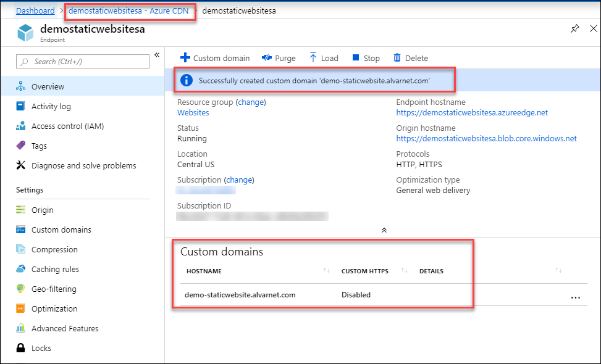Change the subscription via the change link
The image size is (601, 364).
point(239,180)
